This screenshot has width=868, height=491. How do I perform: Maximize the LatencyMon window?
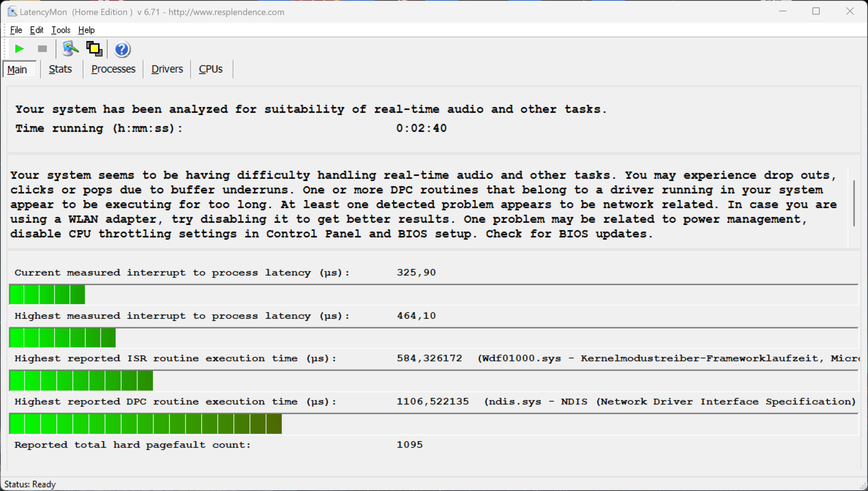click(x=816, y=11)
